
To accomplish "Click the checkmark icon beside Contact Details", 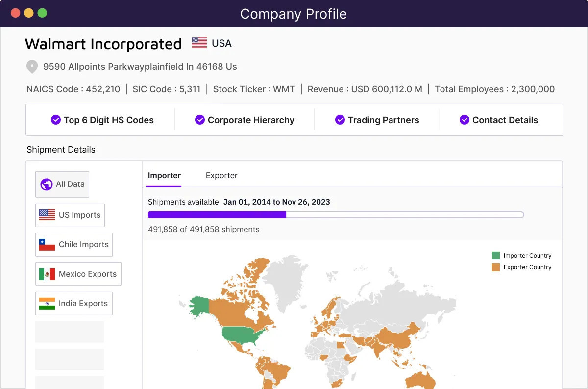I will (464, 120).
